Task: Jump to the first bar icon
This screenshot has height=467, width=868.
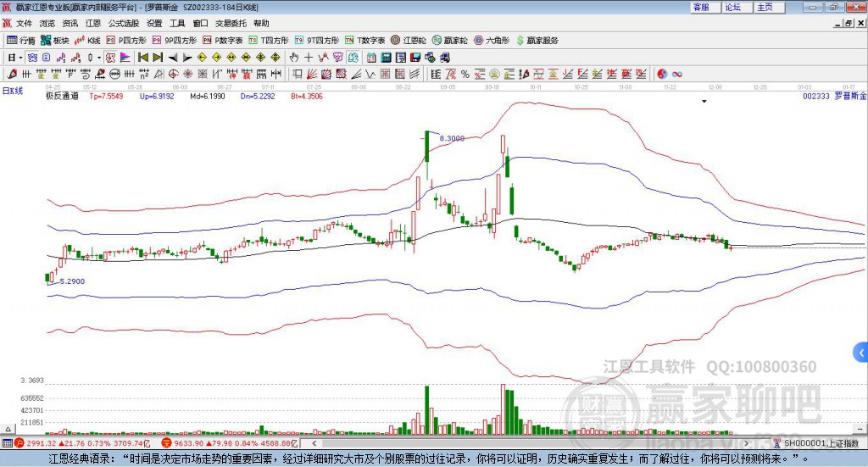Action: 142,58
